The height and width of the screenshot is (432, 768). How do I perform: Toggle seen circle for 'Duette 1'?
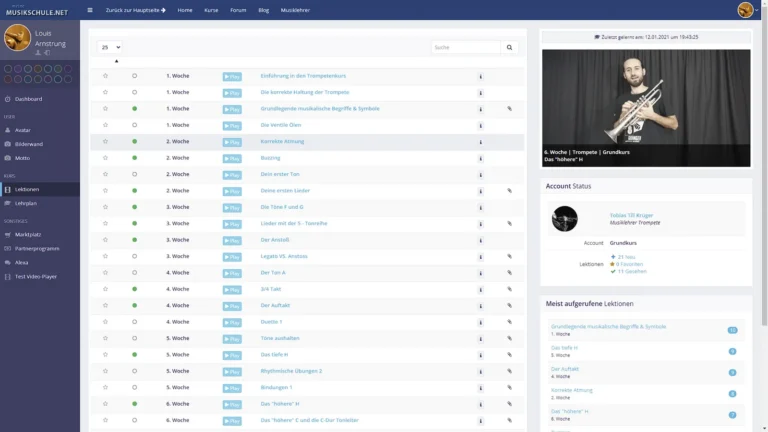[x=135, y=322]
